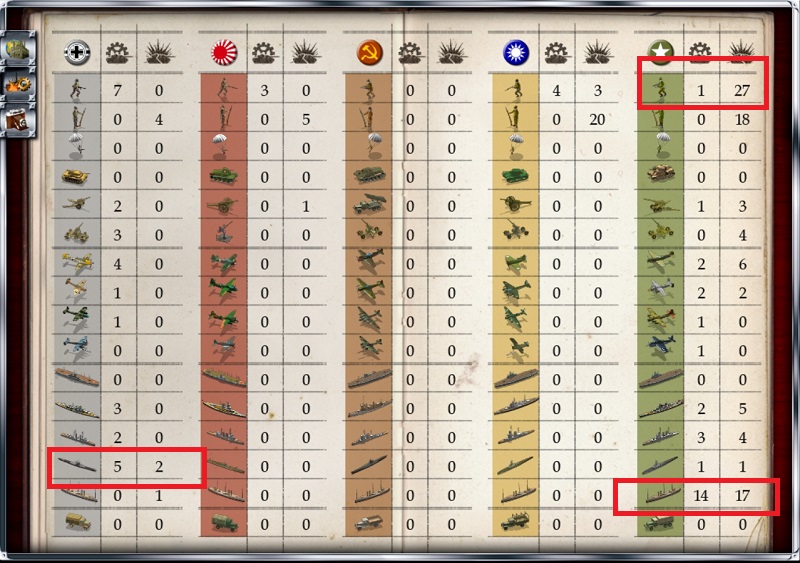Select the Chinese white sun faction emblem
This screenshot has height=563, width=800.
click(515, 53)
